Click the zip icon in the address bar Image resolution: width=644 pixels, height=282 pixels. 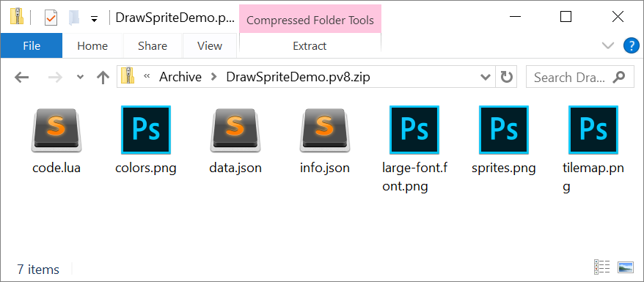pos(128,76)
